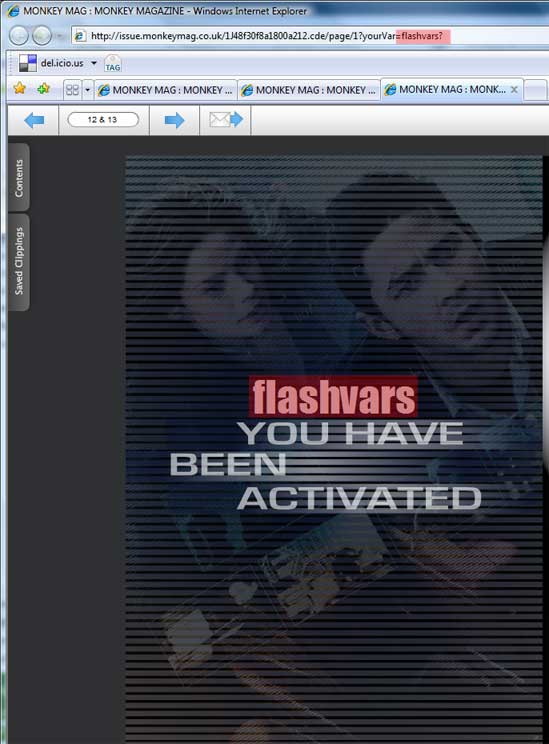
Task: Click the del.icio.us TAG icon
Action: point(112,63)
